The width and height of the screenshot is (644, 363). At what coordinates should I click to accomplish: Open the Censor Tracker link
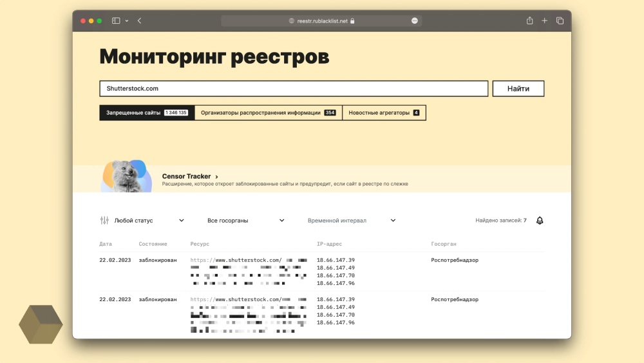pyautogui.click(x=190, y=176)
